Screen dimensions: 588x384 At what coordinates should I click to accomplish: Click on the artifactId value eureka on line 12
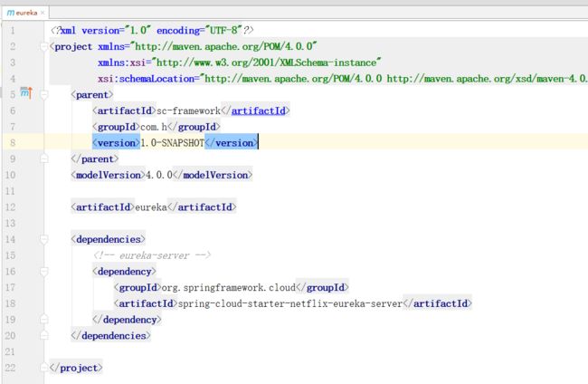[x=151, y=207]
